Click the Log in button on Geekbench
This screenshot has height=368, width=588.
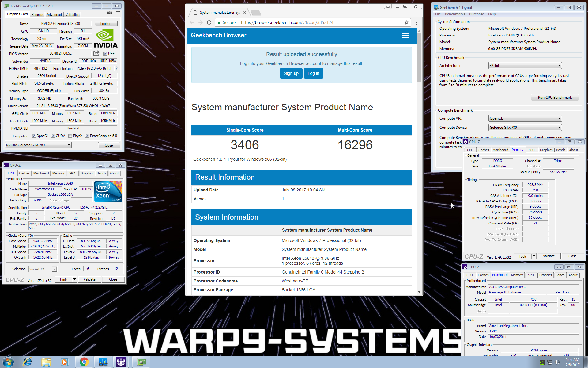(x=313, y=73)
